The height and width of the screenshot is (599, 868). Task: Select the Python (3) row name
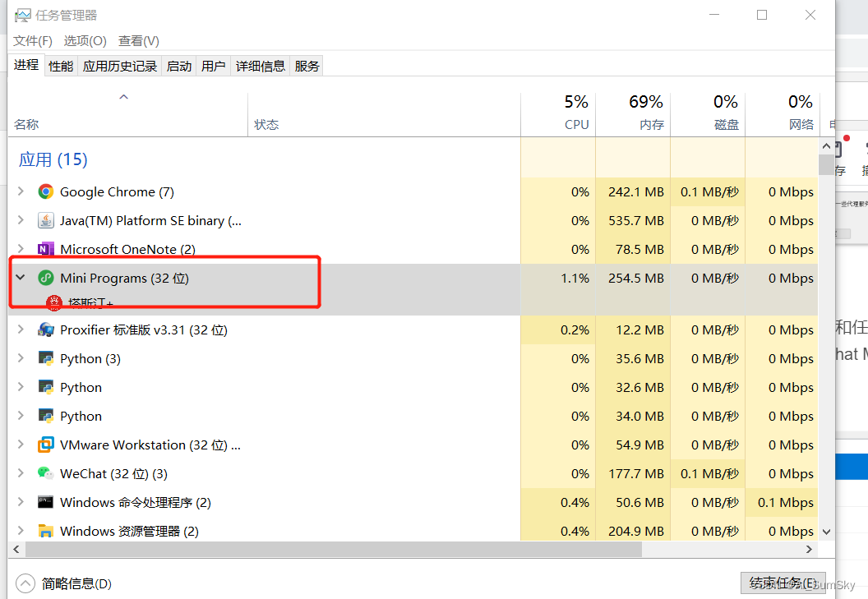click(x=90, y=358)
